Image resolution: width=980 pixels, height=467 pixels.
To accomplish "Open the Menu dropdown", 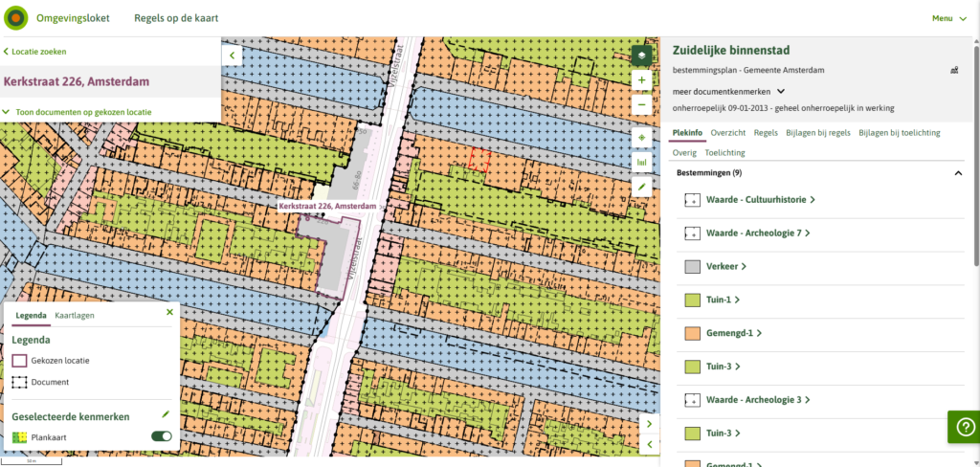I will (948, 17).
